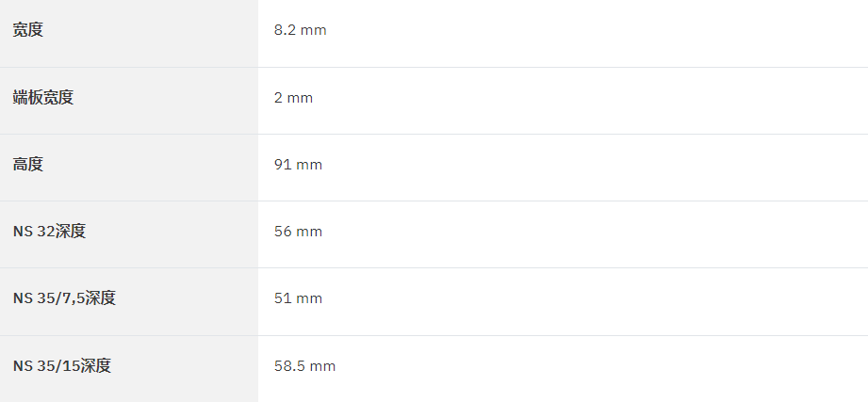Screen dimensions: 868x402
Task: Click the divider line below the 宽度 row
Action: (434, 68)
